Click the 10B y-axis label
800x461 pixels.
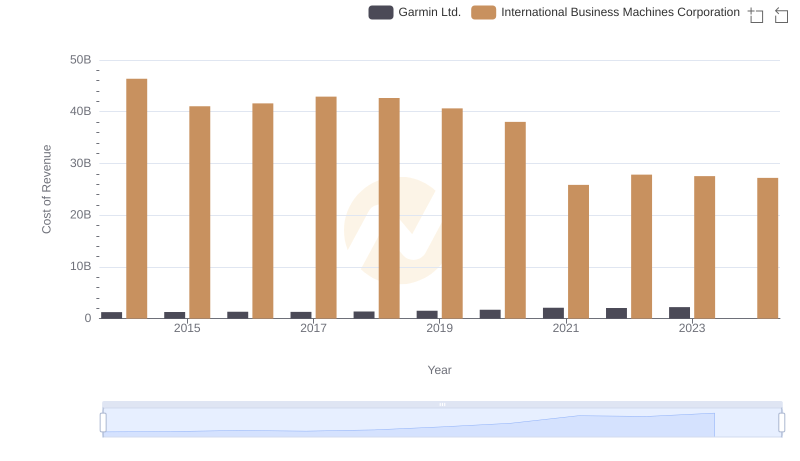81,266
